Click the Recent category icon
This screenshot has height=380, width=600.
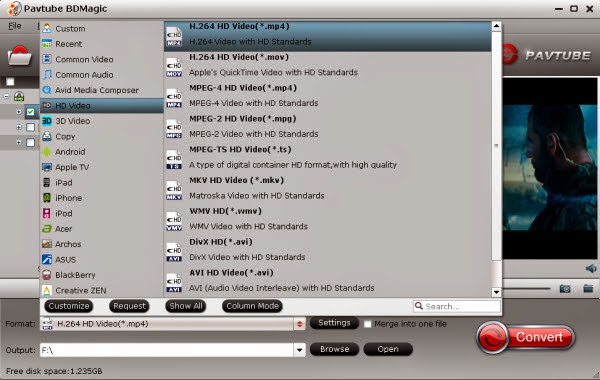pos(47,44)
